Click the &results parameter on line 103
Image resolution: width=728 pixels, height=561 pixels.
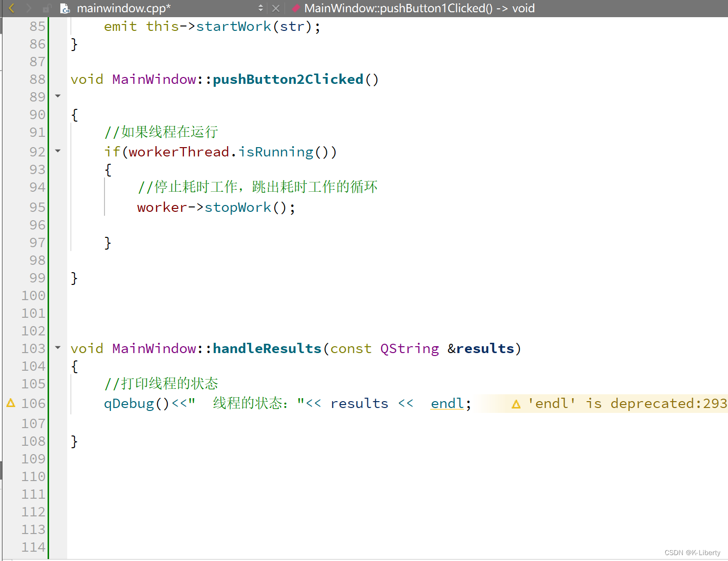481,349
